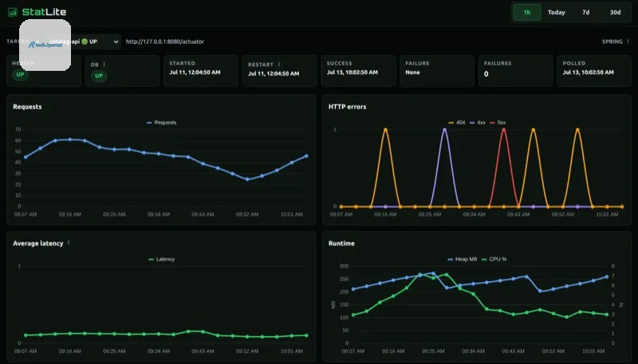Click the DB UP status badge

point(99,76)
